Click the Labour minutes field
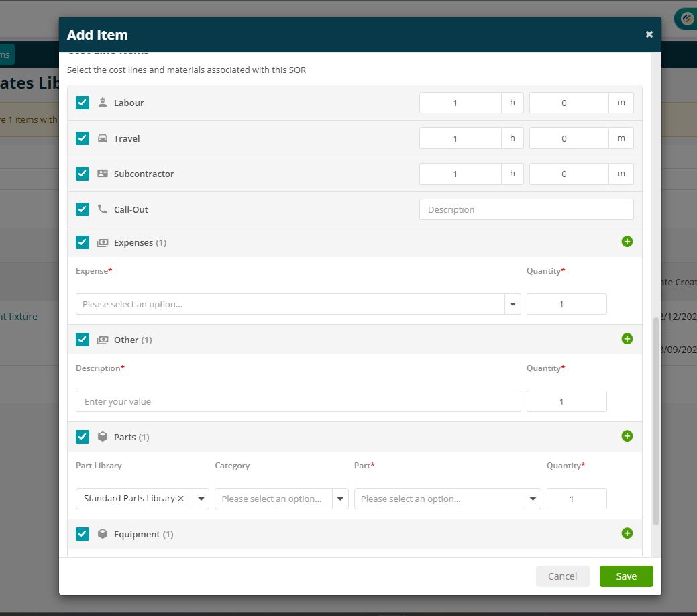The width and height of the screenshot is (697, 616). [569, 103]
